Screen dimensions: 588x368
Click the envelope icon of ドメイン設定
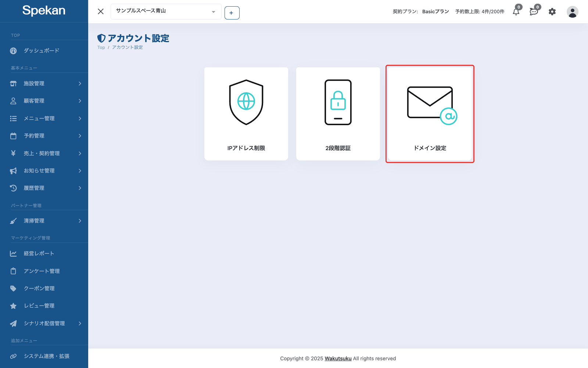[432, 106]
